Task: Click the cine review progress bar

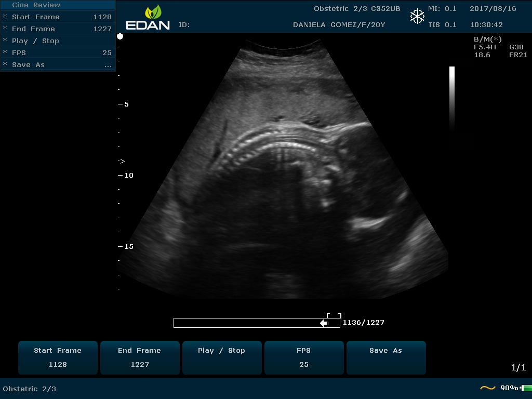Action: click(x=249, y=323)
